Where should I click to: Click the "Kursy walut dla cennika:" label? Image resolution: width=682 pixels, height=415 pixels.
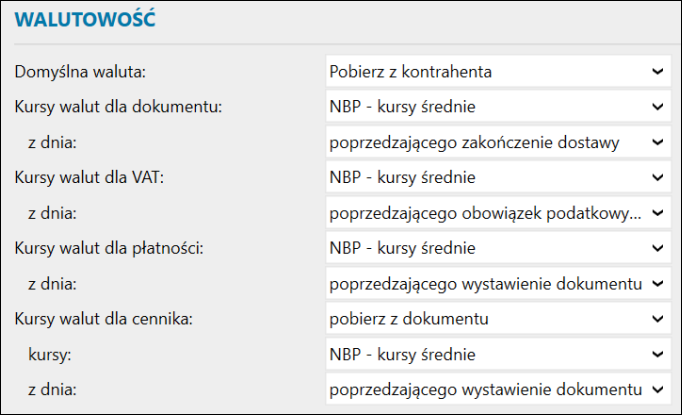pos(106,318)
